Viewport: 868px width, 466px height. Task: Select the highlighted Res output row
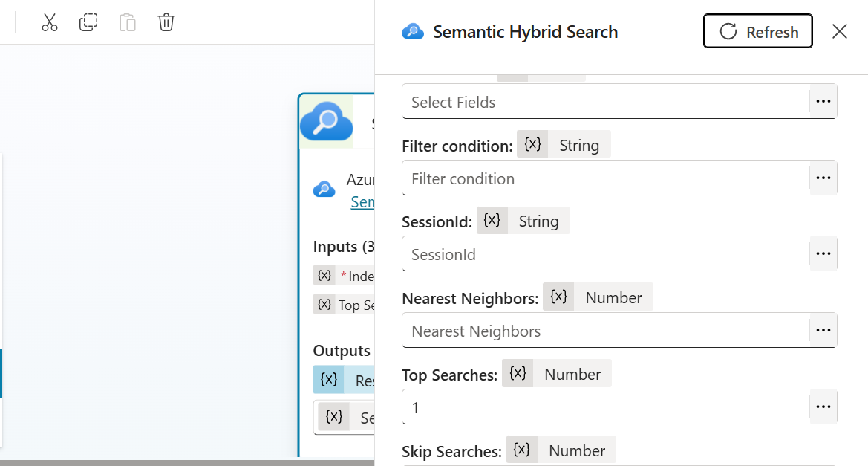[x=344, y=380]
